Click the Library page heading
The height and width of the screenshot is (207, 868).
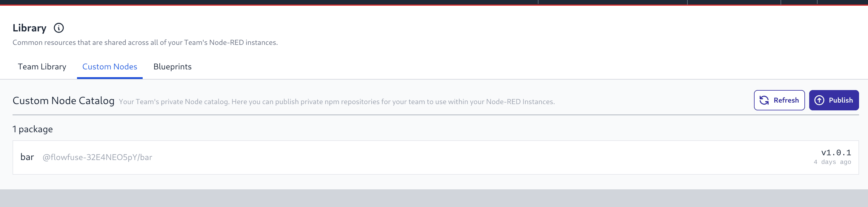pos(29,28)
